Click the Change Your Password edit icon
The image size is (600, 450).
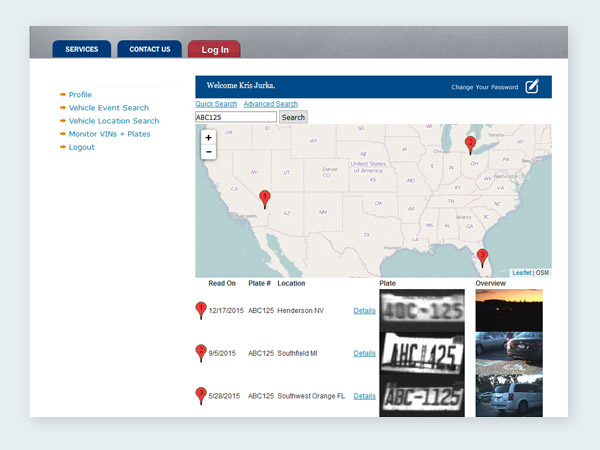(x=532, y=87)
